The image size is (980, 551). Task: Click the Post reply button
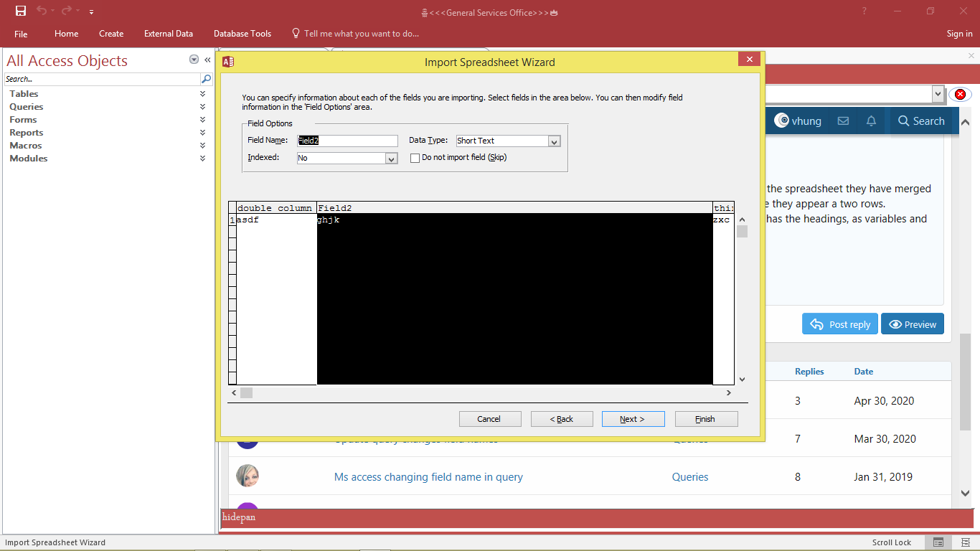[839, 324]
